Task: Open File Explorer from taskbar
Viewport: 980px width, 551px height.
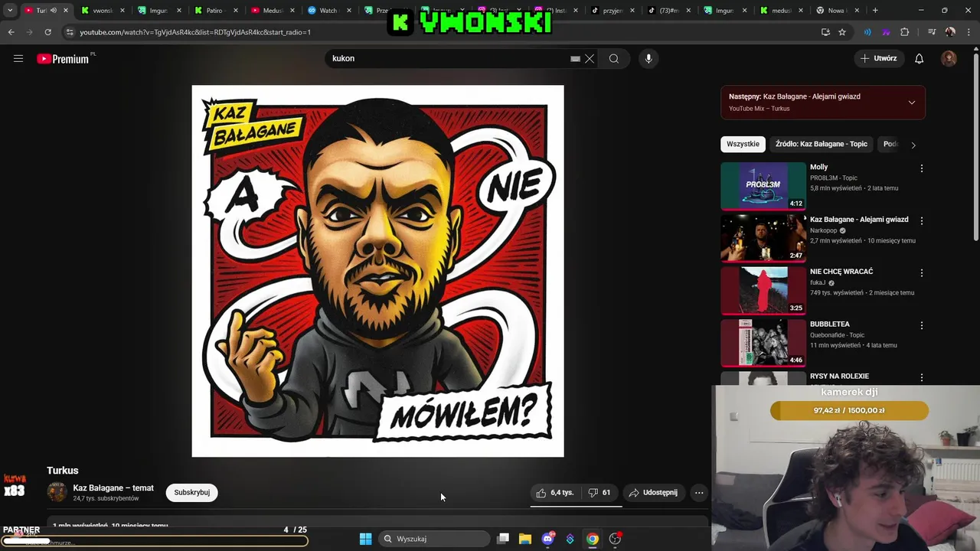Action: tap(525, 539)
